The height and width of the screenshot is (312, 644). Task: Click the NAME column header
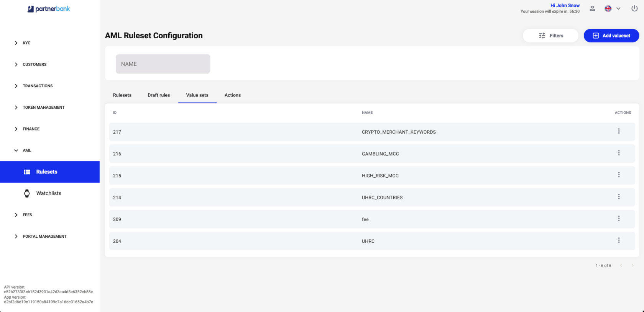click(x=367, y=113)
